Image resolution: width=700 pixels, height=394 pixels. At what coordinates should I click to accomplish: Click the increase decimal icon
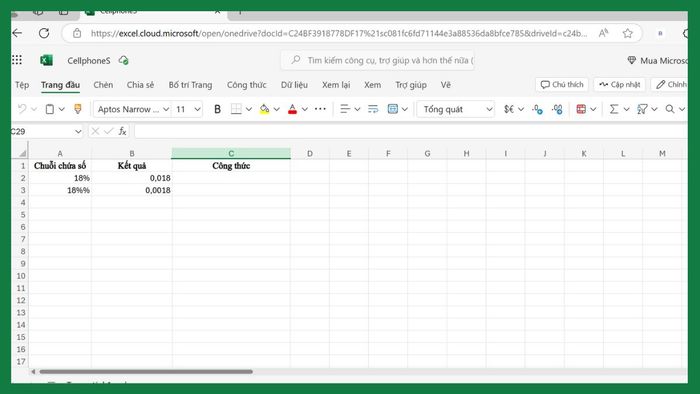point(557,109)
